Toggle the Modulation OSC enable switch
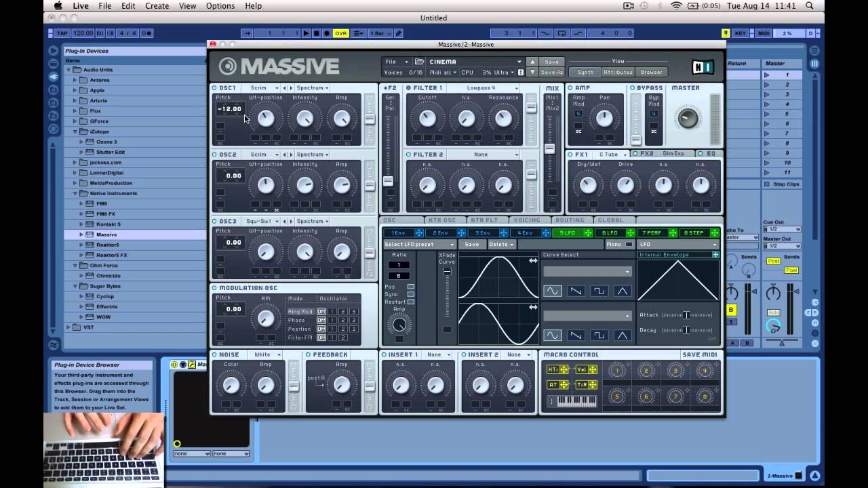The width and height of the screenshot is (868, 488). [214, 288]
